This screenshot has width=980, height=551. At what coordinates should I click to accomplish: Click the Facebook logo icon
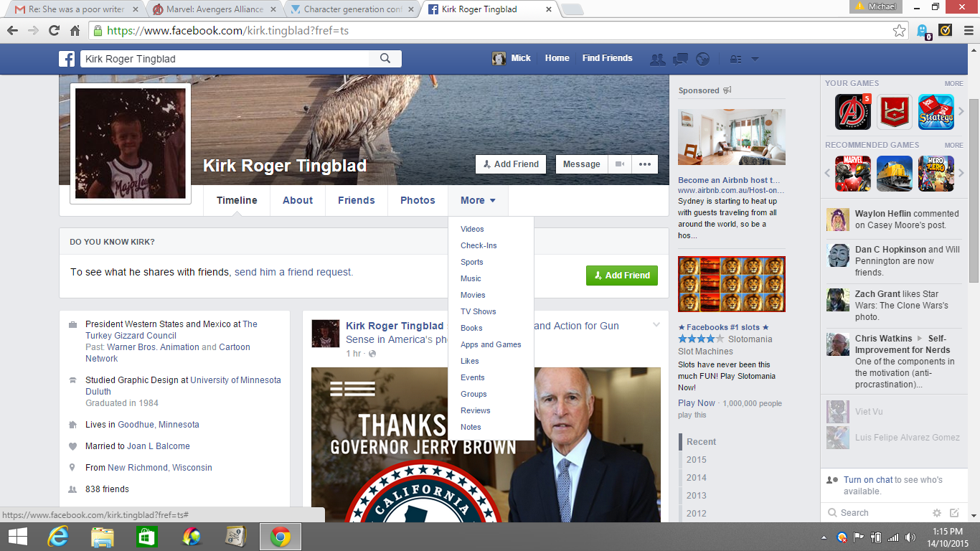pos(67,59)
